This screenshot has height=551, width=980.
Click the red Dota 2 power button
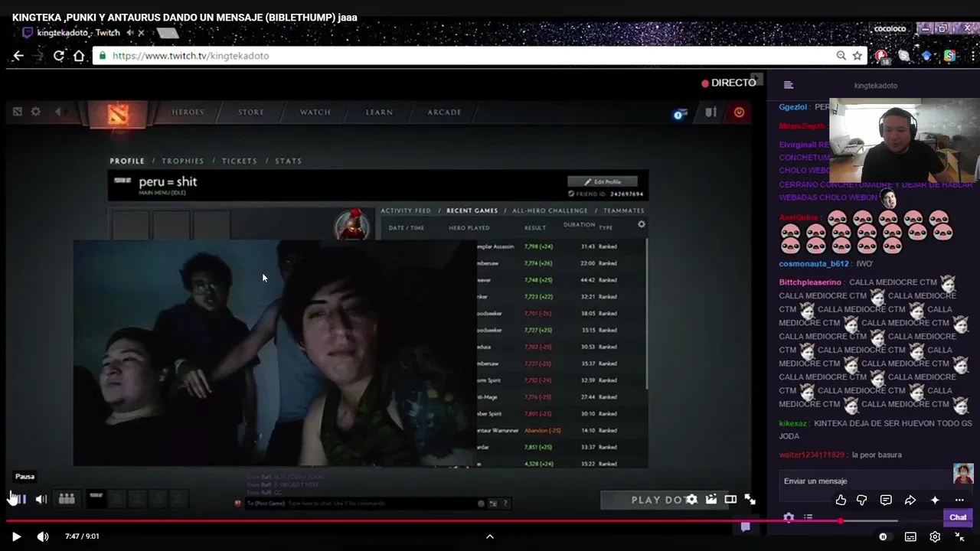tap(739, 112)
